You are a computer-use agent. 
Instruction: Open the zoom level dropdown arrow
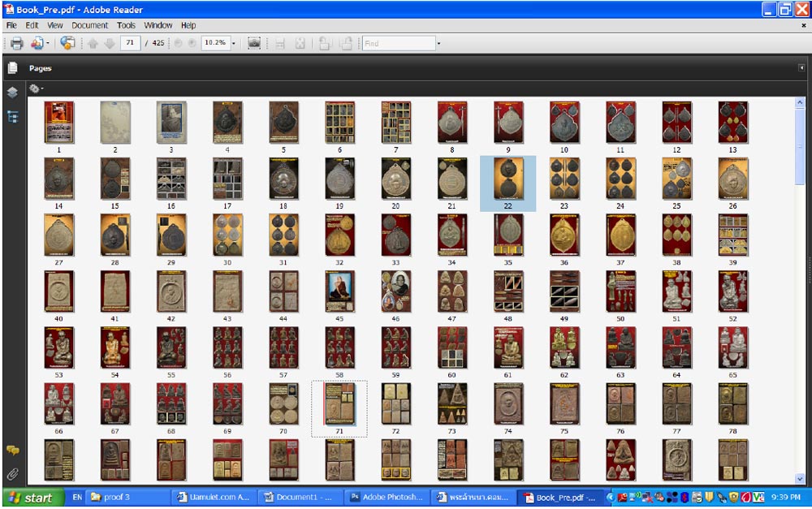pyautogui.click(x=234, y=43)
